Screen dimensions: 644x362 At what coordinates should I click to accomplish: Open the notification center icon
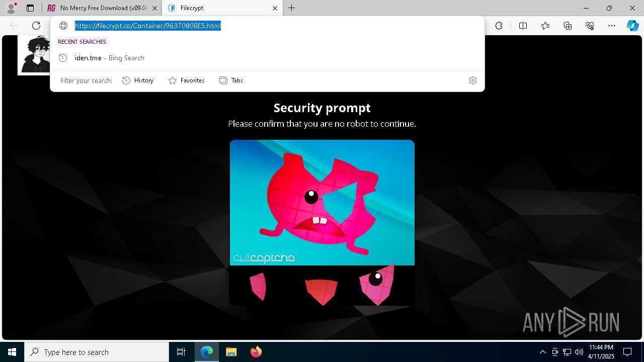(627, 352)
